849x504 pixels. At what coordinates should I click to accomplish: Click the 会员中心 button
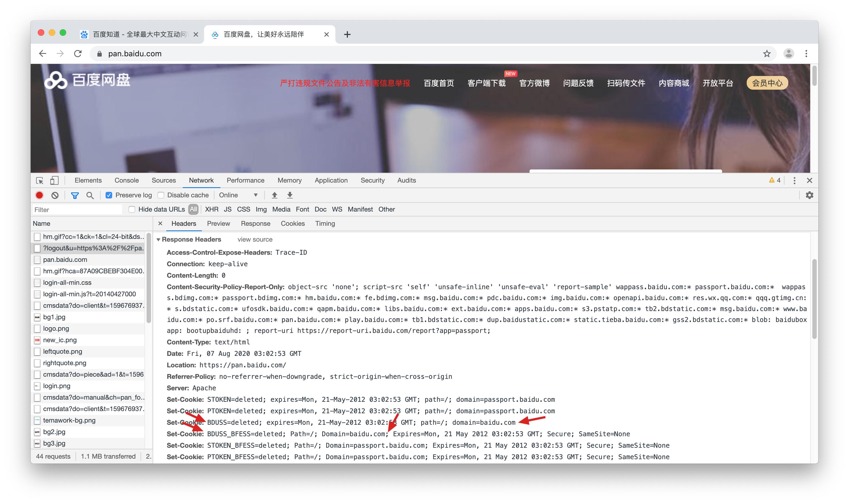point(767,83)
